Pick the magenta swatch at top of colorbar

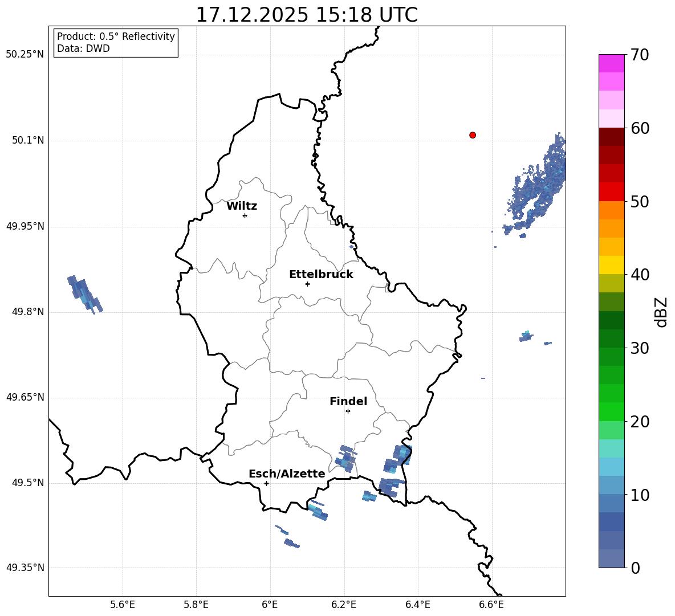coord(611,64)
